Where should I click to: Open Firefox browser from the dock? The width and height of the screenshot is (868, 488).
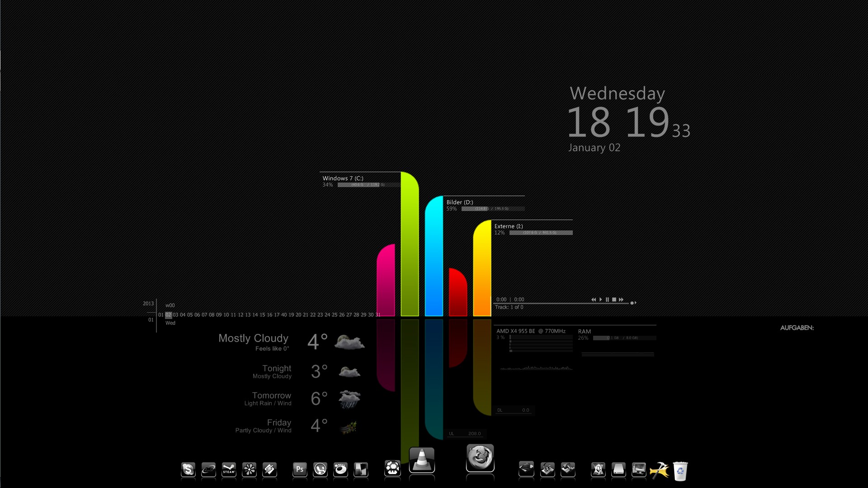click(x=480, y=458)
